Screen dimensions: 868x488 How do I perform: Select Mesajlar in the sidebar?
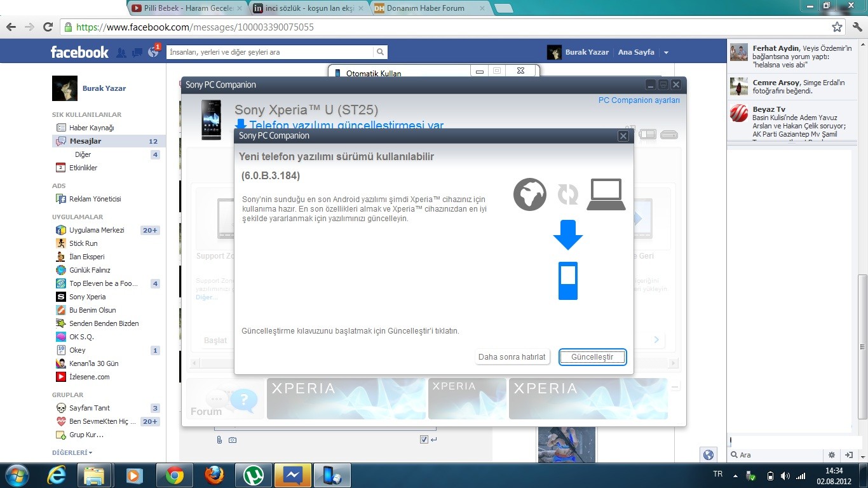pos(107,141)
